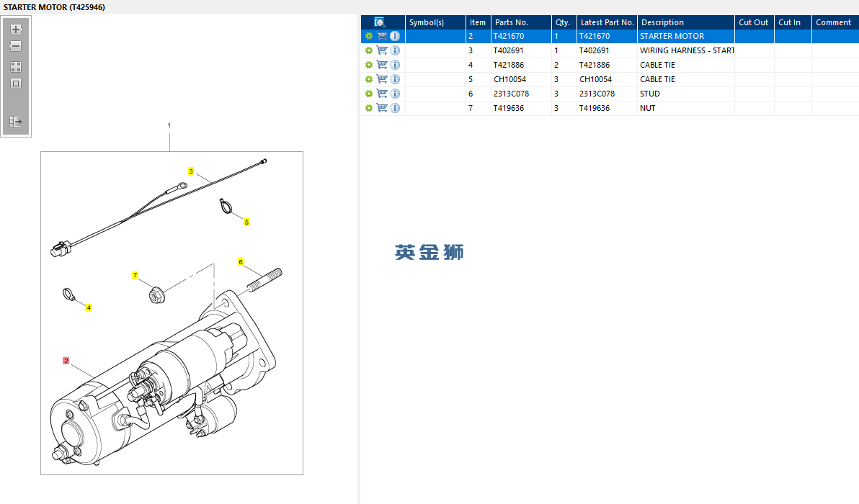Select callout 4 cable tie in diagram
Viewport: 859px width, 504px height.
click(88, 307)
